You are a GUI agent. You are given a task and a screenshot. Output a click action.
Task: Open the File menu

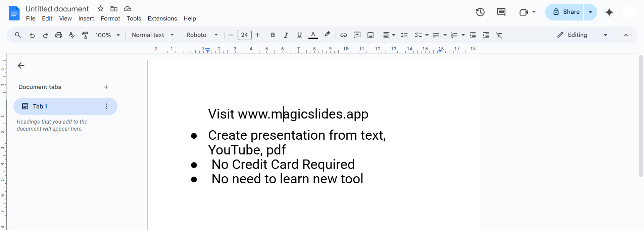point(31,18)
